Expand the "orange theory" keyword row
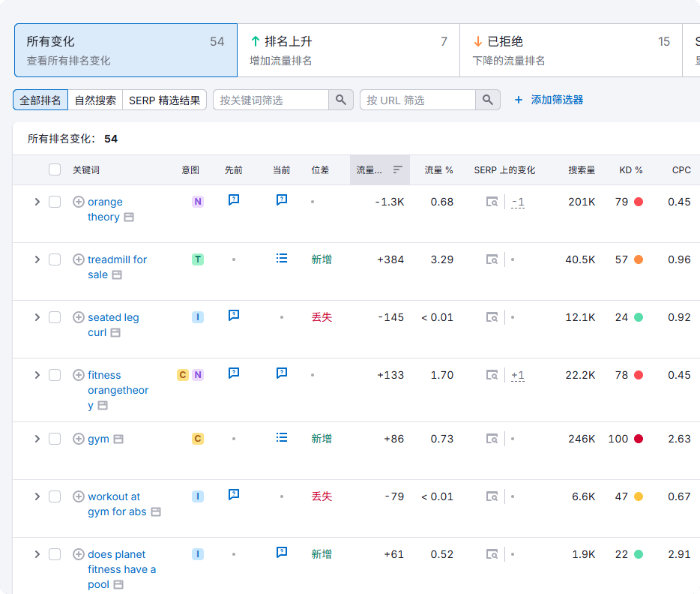Image resolution: width=700 pixels, height=594 pixels. (37, 201)
